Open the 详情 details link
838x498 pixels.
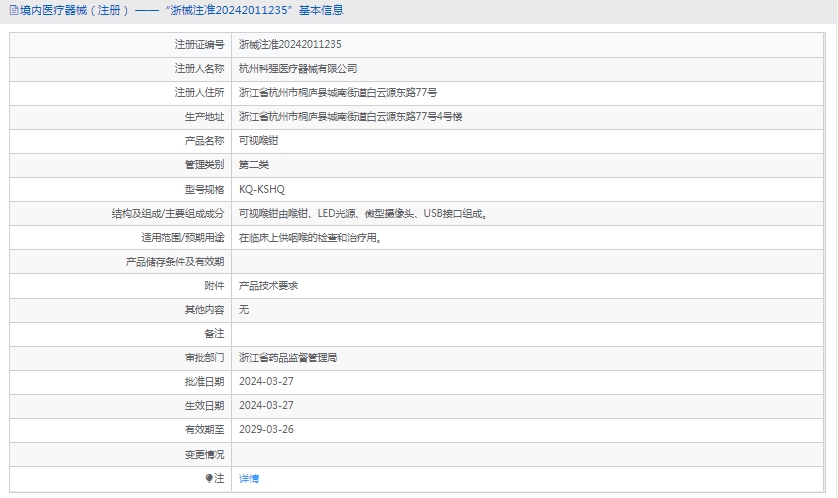click(x=249, y=479)
